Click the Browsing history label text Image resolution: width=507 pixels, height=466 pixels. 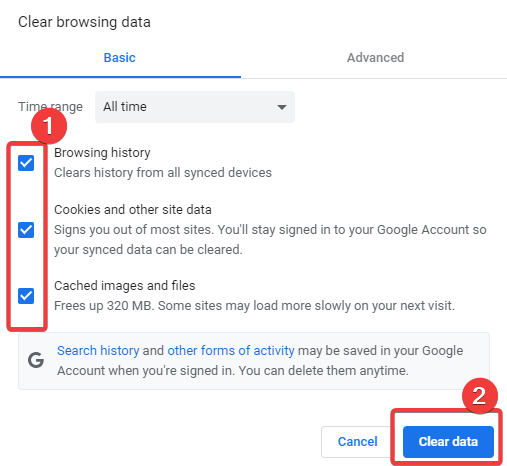pos(102,153)
